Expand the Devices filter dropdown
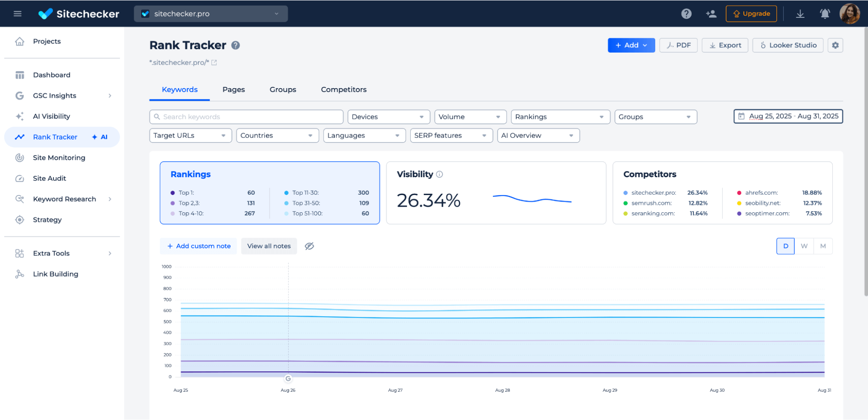Viewport: 868px width, 420px height. [x=388, y=117]
